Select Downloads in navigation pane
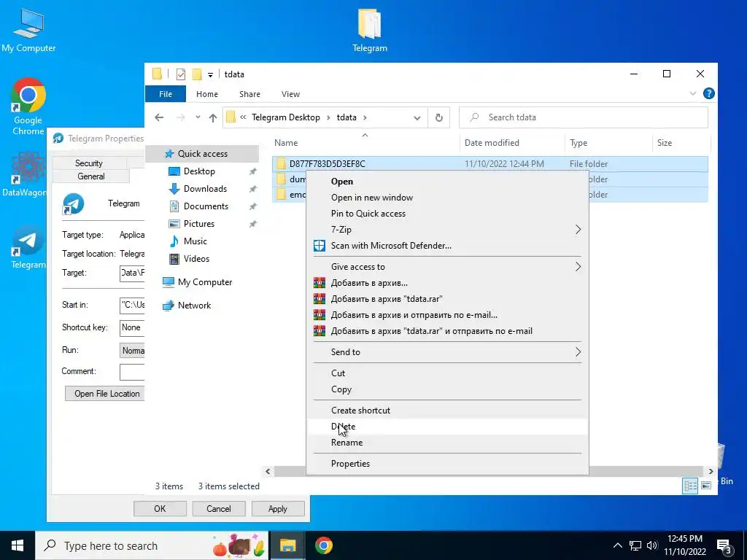Screen dimensions: 747x560 [x=205, y=189]
